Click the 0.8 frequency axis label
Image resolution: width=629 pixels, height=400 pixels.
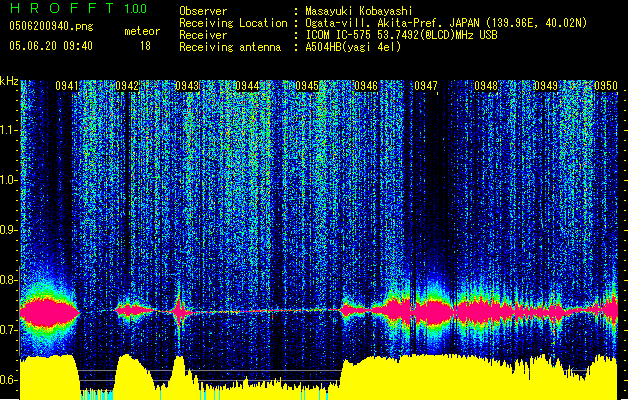coord(9,280)
